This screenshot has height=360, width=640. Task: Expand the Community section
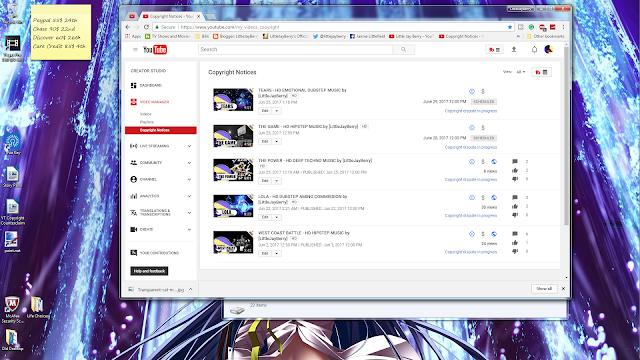(189, 163)
